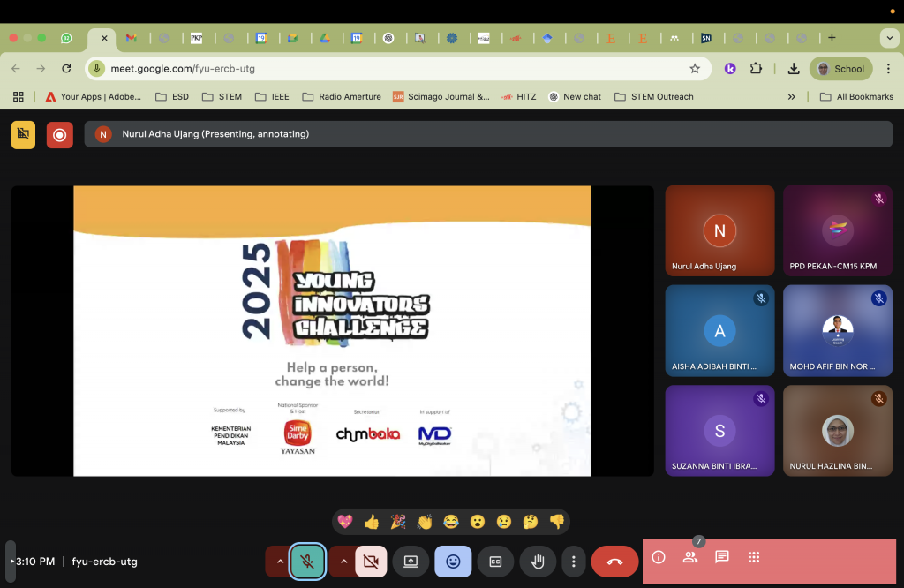This screenshot has height=588, width=904.
Task: Open the All Bookmarks folder
Action: pos(856,97)
